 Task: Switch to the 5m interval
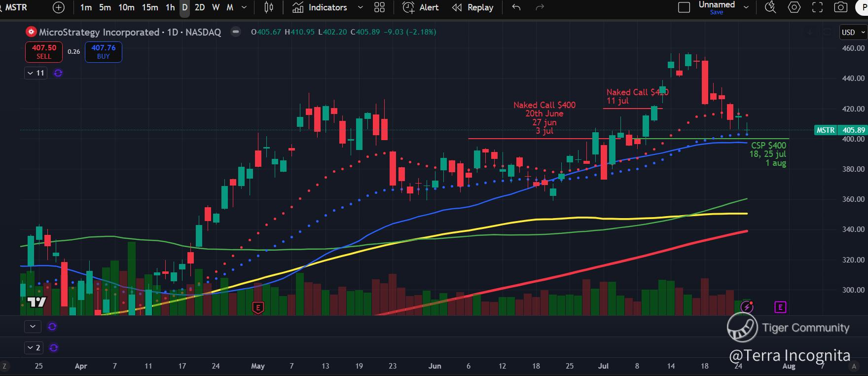(105, 7)
